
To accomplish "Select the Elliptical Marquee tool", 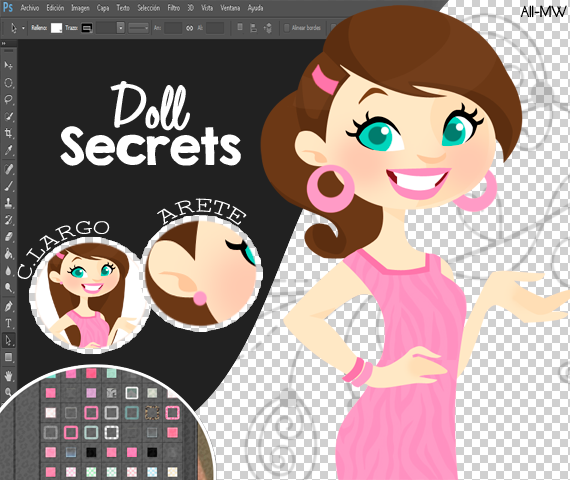I will click(8, 83).
